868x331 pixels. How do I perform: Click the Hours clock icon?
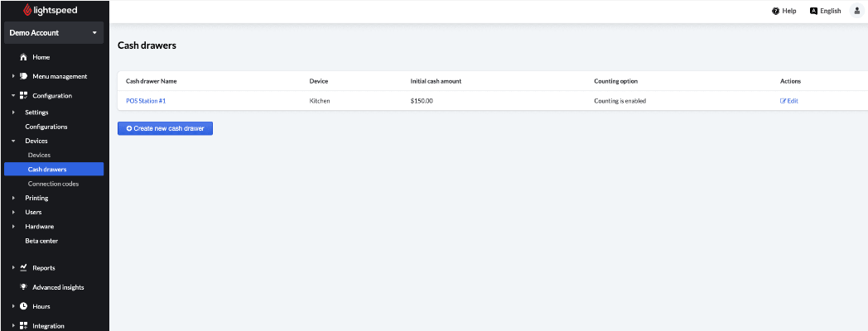tap(24, 306)
